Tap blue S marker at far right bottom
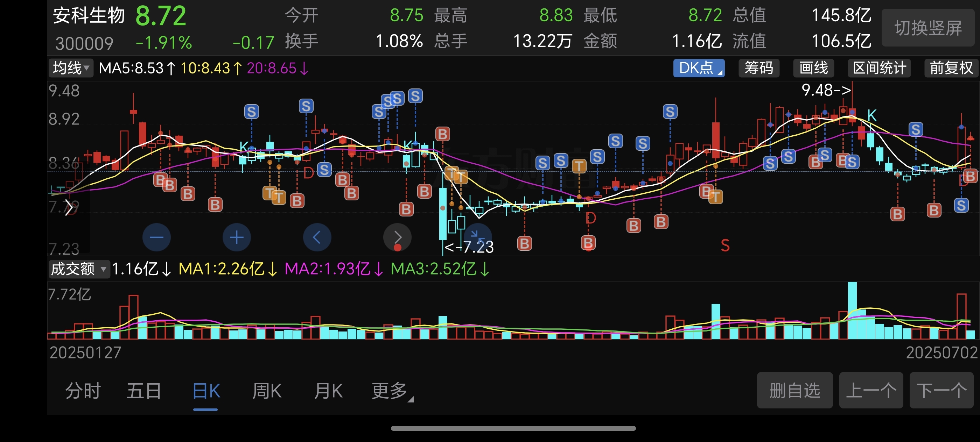The height and width of the screenshot is (442, 980). 961,205
